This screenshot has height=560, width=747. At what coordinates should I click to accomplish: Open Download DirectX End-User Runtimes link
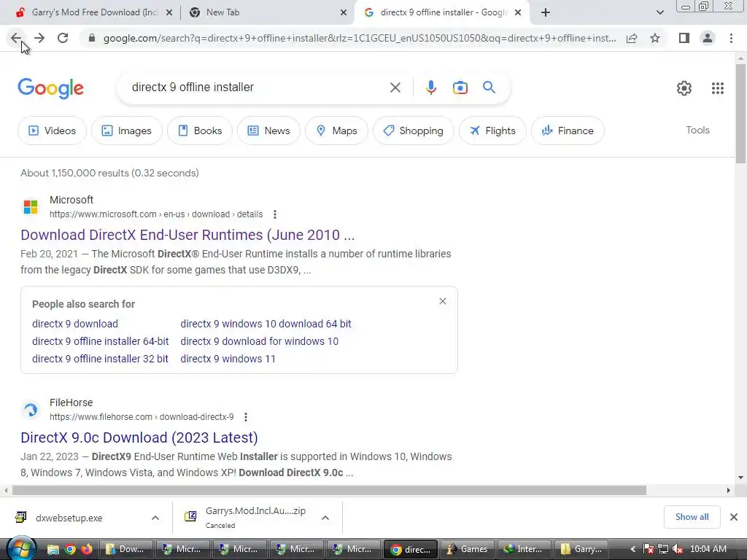(x=187, y=235)
